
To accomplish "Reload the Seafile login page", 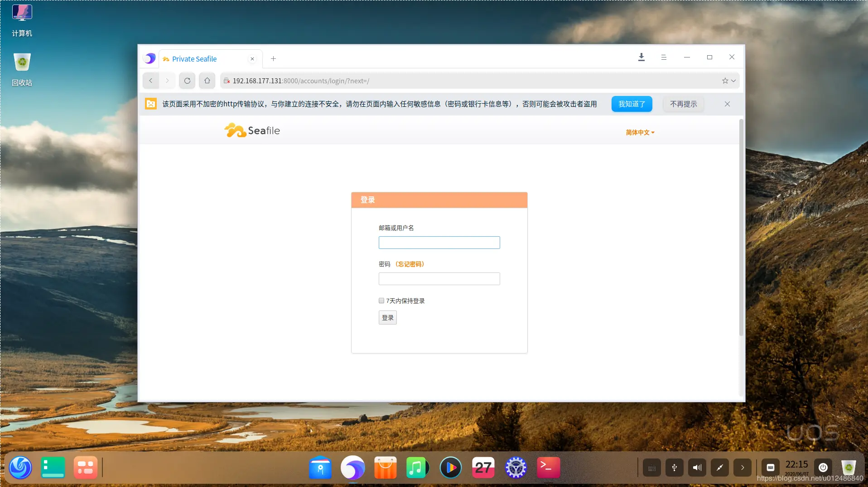I will point(187,81).
